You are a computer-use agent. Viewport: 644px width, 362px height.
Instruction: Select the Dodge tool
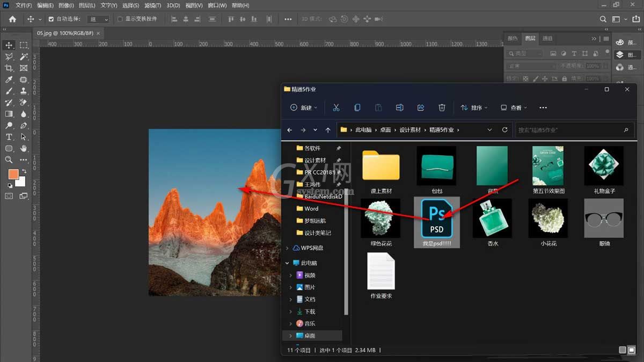[x=9, y=126]
